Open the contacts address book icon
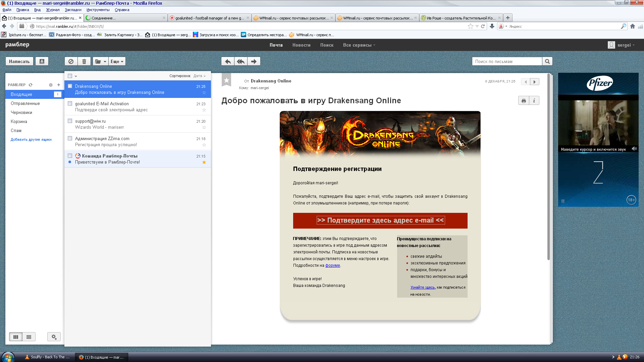644x362 pixels. coord(42,61)
